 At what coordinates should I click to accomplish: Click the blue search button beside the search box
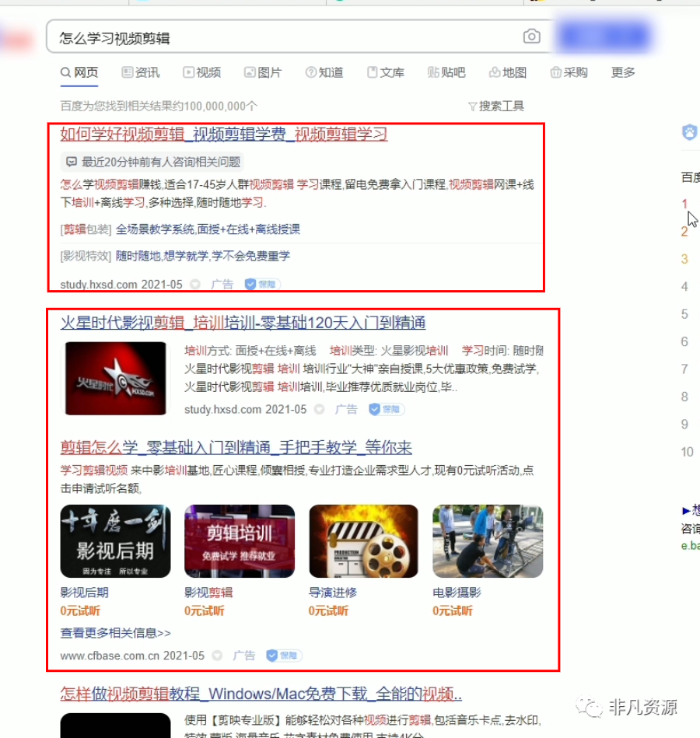[x=604, y=36]
